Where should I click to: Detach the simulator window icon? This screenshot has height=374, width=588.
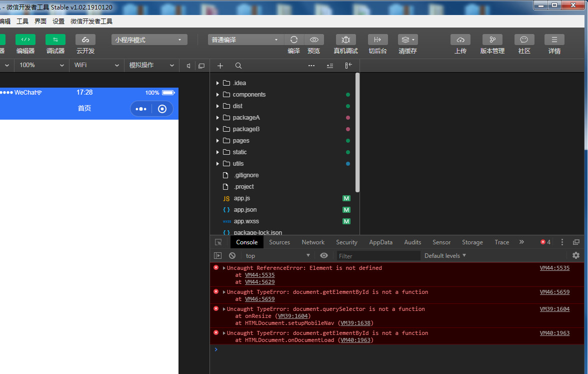pos(201,66)
